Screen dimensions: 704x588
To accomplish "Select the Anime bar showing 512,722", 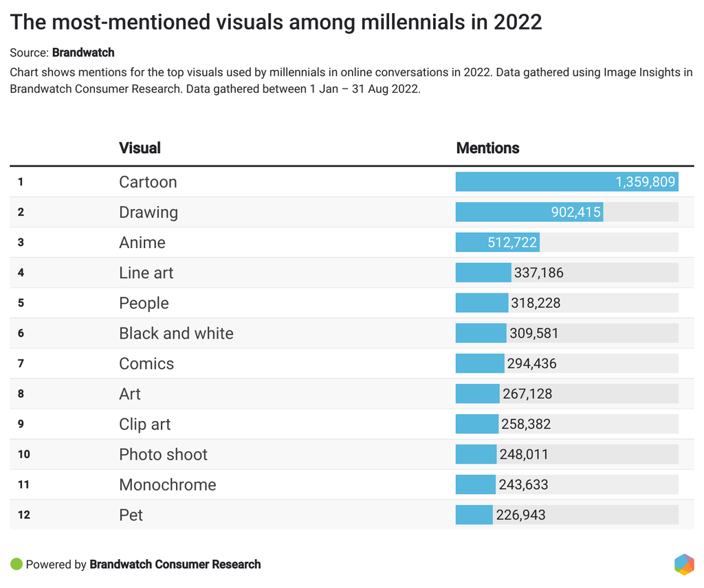I will coord(497,242).
